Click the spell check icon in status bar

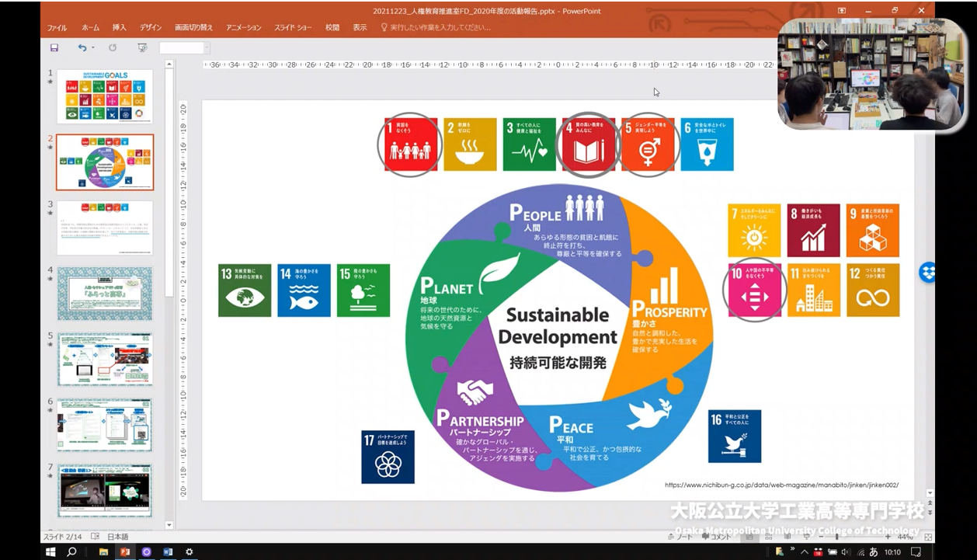coord(96,537)
